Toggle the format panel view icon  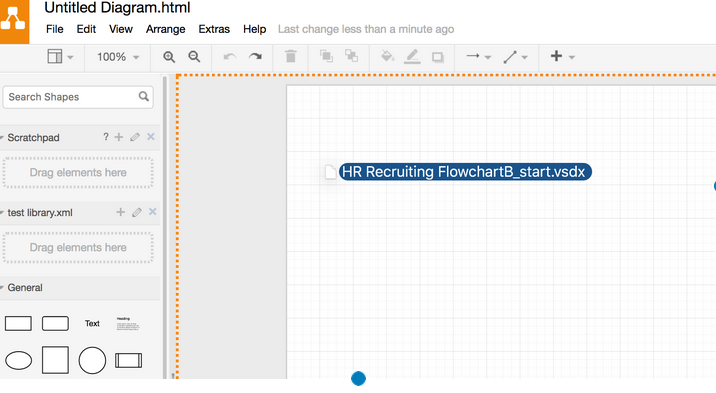55,57
